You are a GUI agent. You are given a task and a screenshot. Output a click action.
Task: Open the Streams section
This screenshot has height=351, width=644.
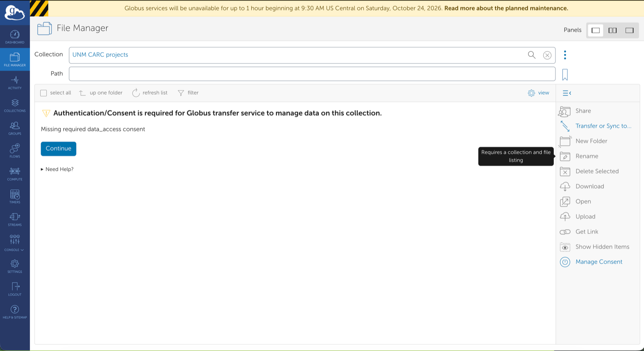coord(15,219)
